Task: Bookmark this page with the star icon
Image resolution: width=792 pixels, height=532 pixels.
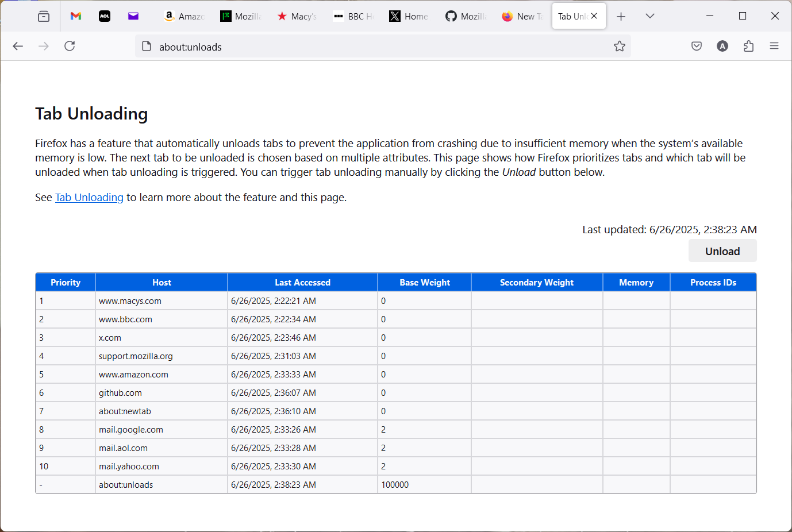Action: (x=619, y=46)
